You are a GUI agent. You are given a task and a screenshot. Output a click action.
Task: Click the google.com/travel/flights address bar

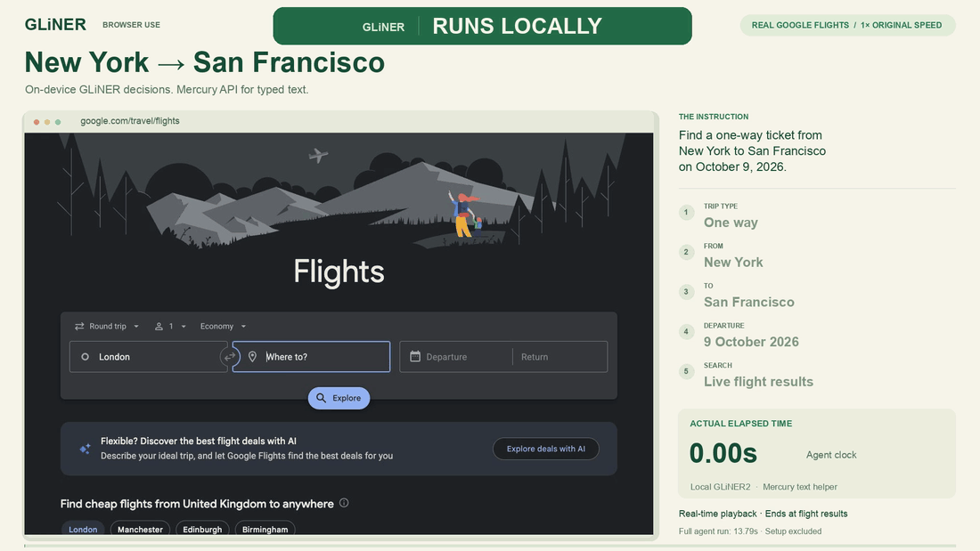point(130,120)
